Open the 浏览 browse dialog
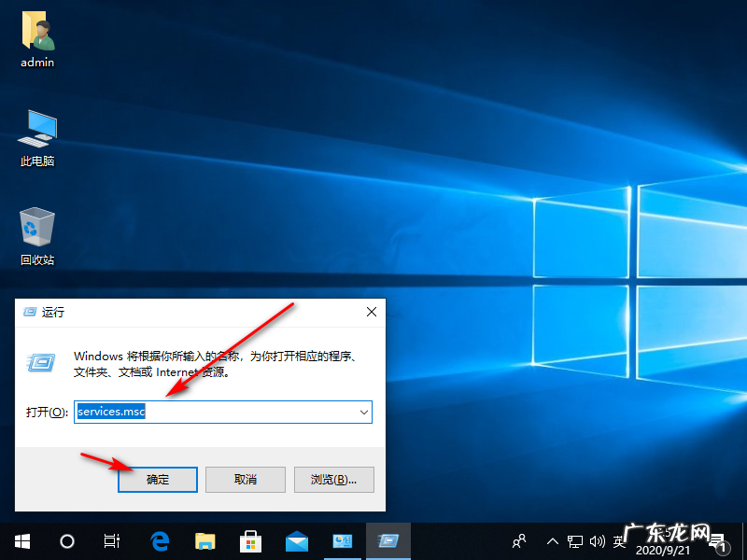This screenshot has width=747, height=560. coord(332,479)
